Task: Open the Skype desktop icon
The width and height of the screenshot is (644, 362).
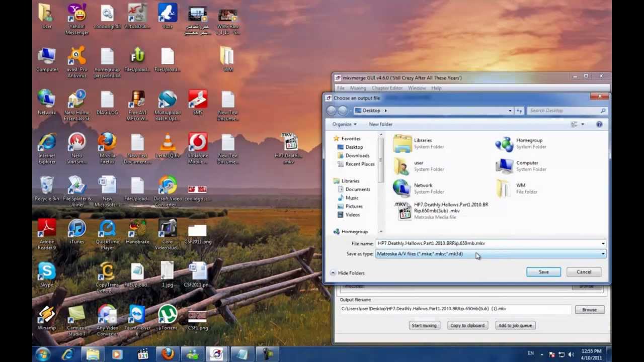Action: click(47, 275)
